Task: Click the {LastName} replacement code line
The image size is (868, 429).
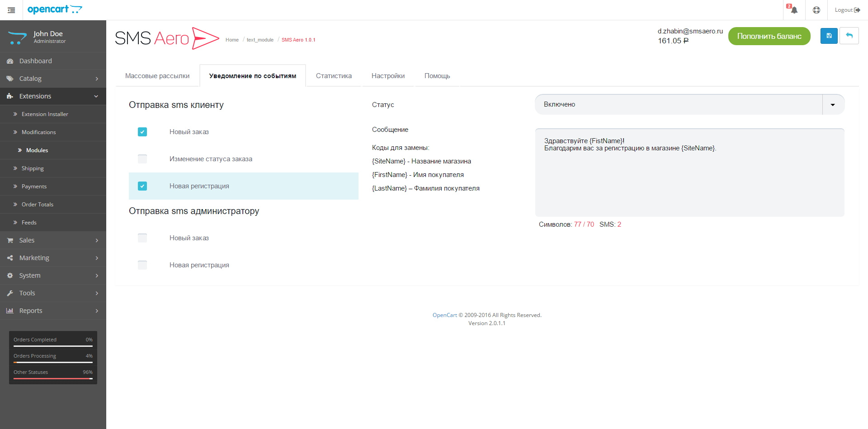Action: pos(425,188)
